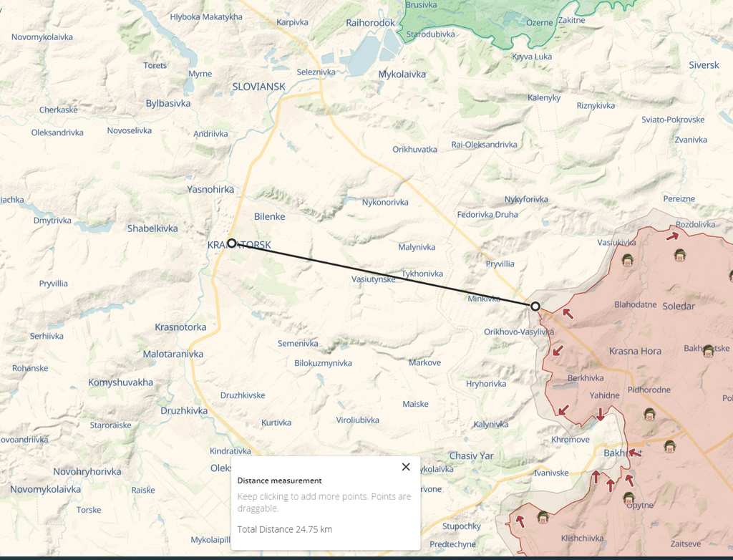Screen dimensions: 733x560
Task: Click the Blahodatne label
Action: tap(636, 304)
